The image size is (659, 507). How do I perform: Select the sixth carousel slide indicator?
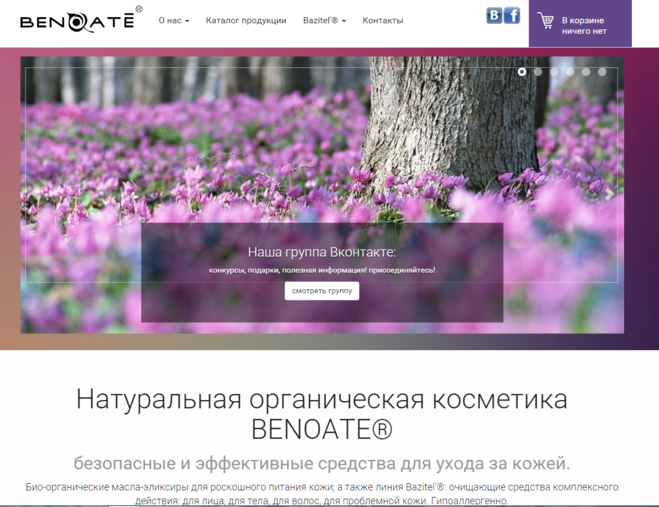pos(602,72)
